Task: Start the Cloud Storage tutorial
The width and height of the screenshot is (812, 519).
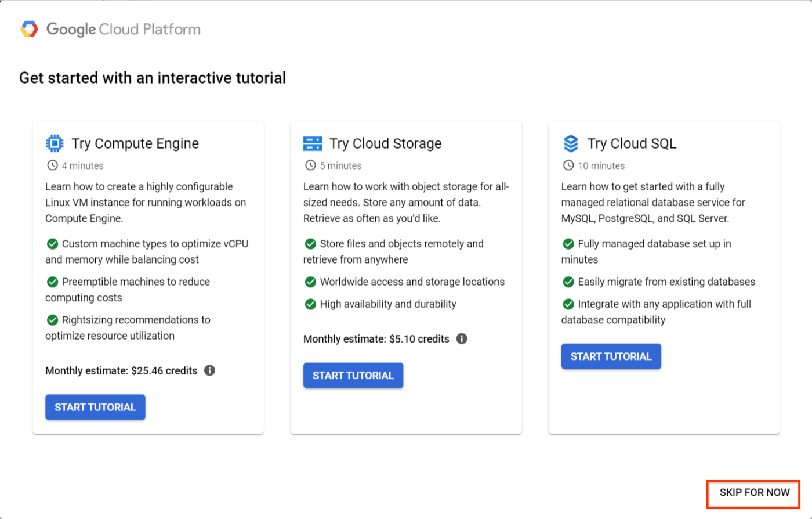Action: coord(353,376)
